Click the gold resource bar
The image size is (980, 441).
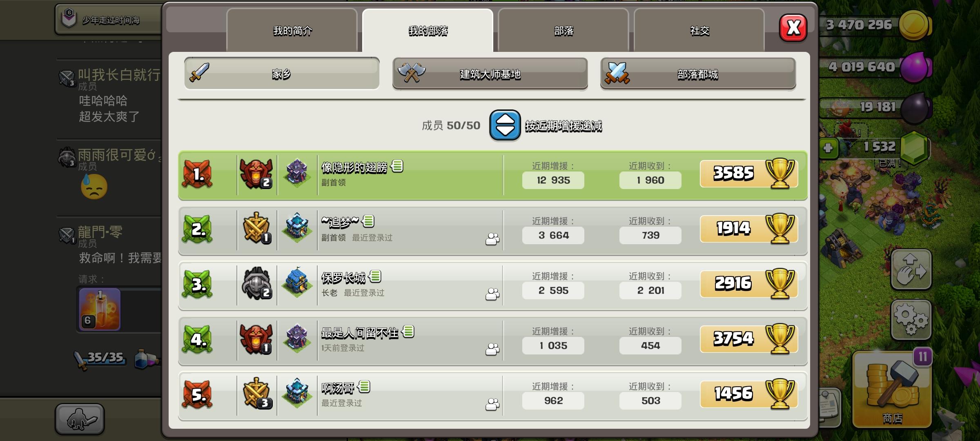[x=874, y=25]
